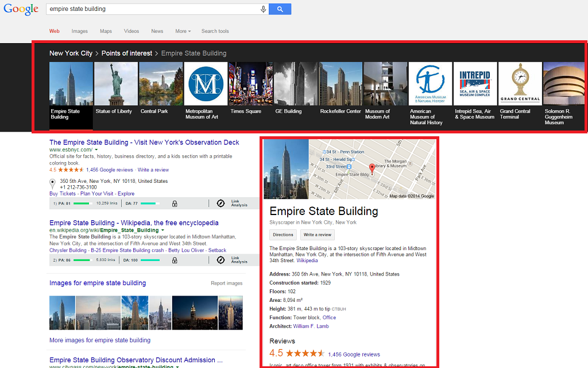588x368 pixels.
Task: Open The Empire State Building official site result
Action: coord(144,143)
